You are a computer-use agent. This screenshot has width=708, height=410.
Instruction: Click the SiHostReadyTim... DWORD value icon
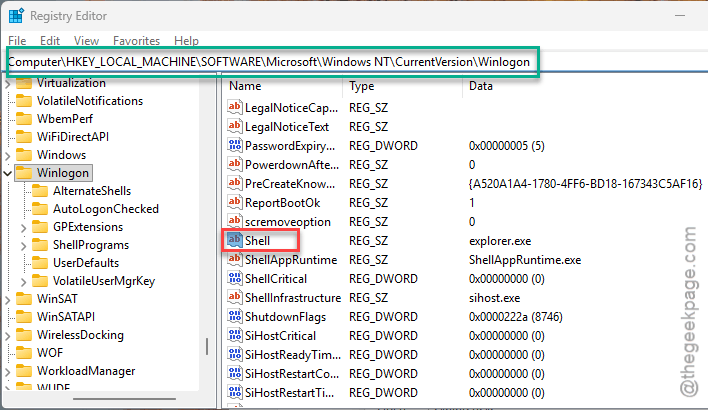[x=234, y=354]
